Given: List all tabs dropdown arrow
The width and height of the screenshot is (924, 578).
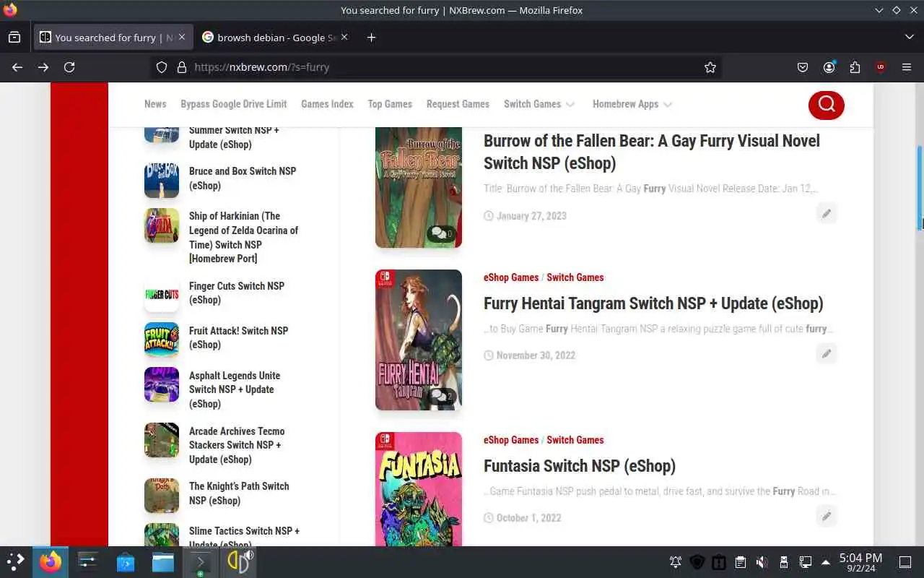Looking at the screenshot, I should click(909, 38).
